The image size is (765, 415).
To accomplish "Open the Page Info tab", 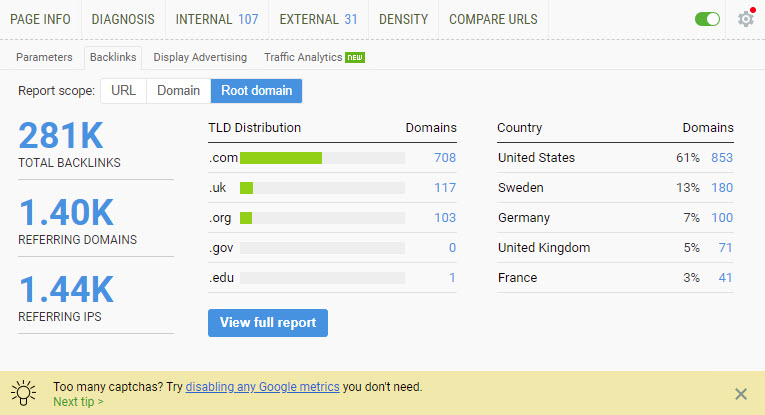I will point(40,19).
